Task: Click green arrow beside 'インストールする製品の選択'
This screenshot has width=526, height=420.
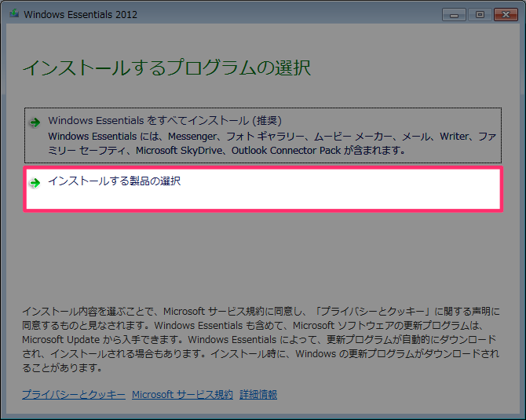Action: click(x=35, y=183)
